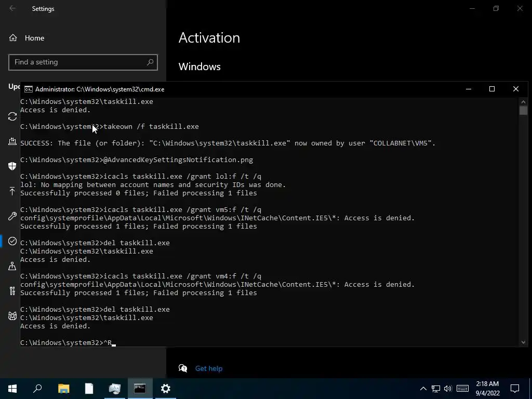Click the Settings back arrow
Image resolution: width=532 pixels, height=399 pixels.
12,8
